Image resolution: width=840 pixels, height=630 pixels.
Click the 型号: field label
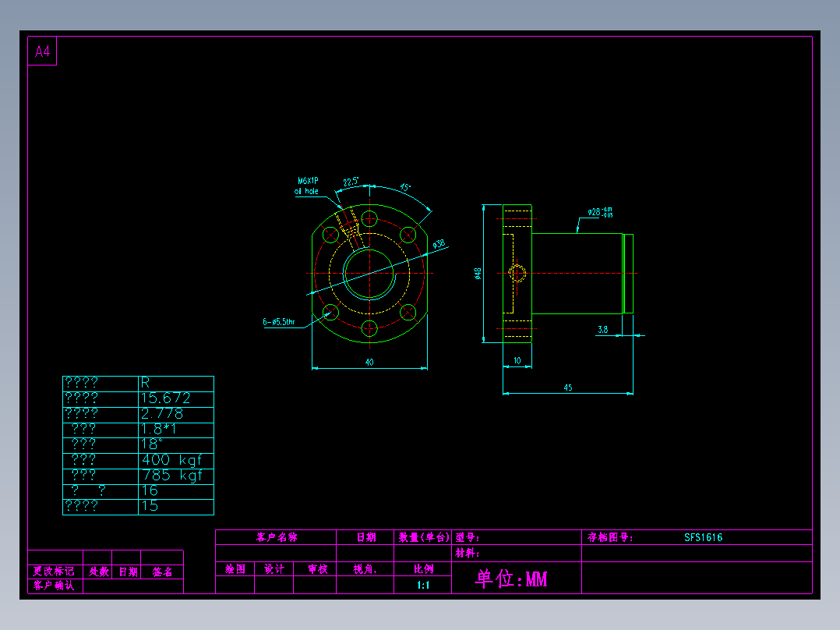point(468,537)
